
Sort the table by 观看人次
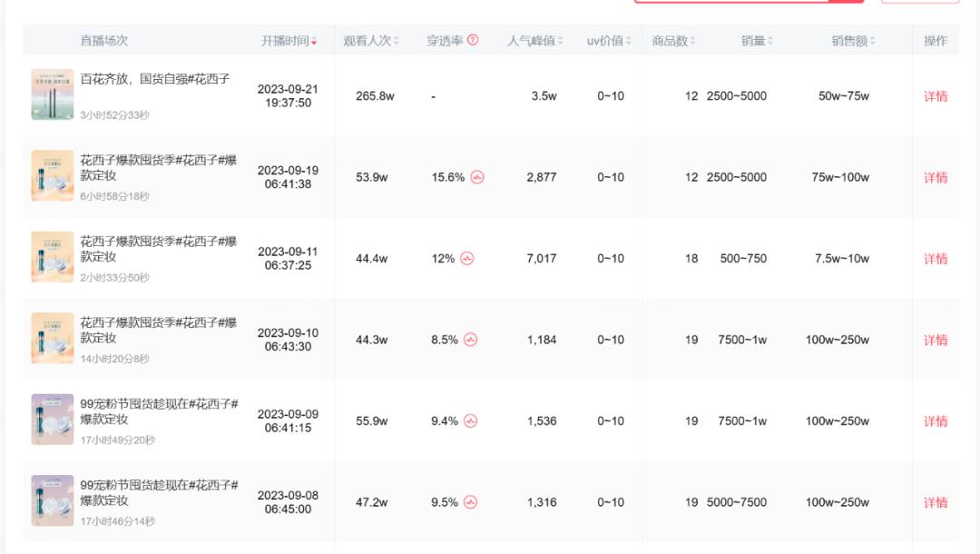396,42
